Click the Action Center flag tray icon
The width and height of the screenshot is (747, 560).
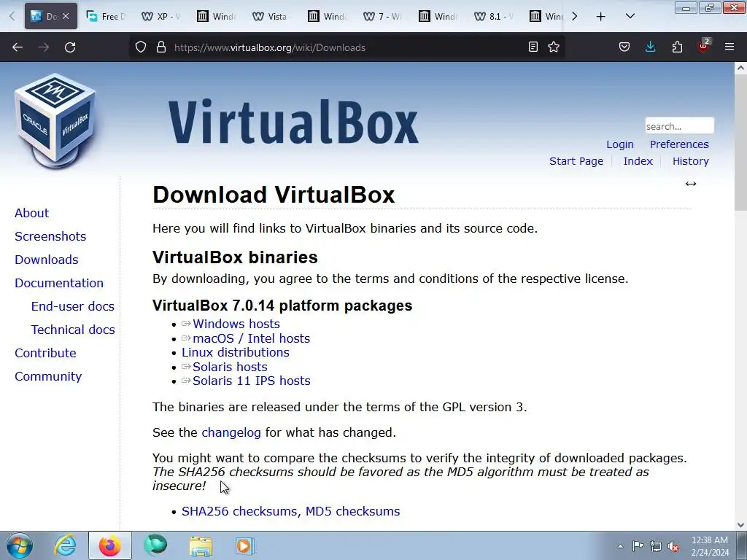pos(638,546)
